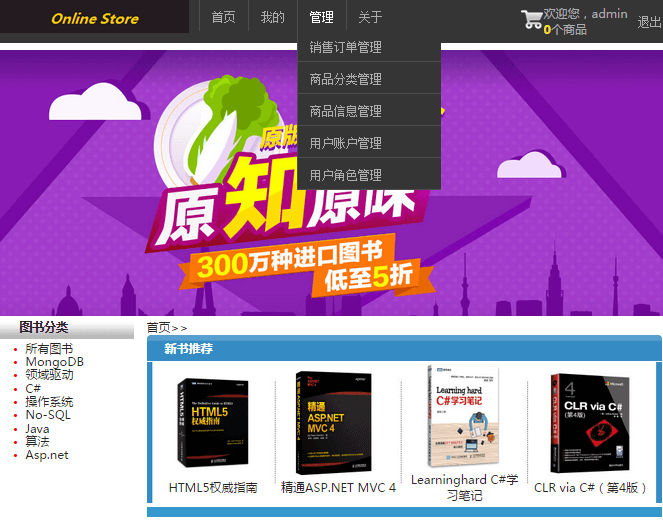Select 销售订单管理 from the dropdown
This screenshot has height=521, width=663.
[369, 47]
